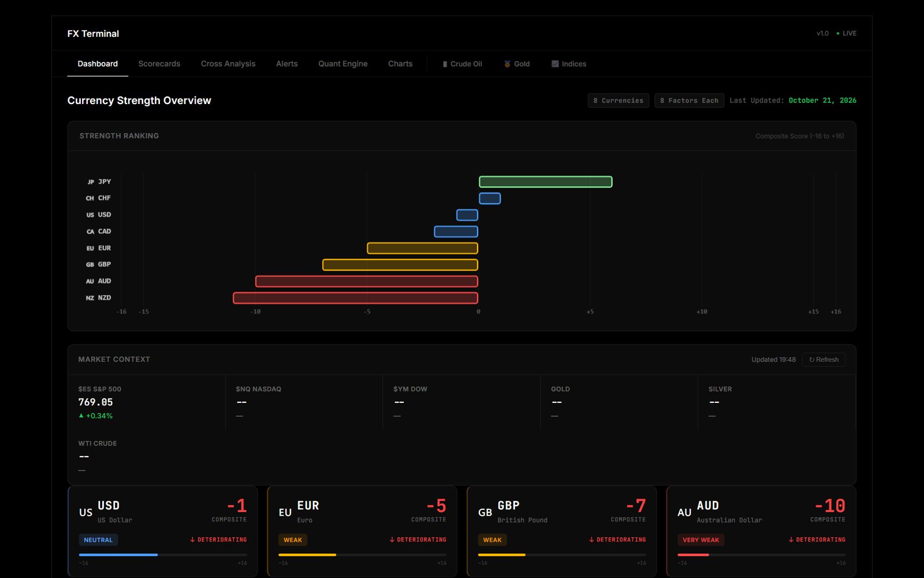Click the VERY WEAK badge on AUD

pos(701,540)
